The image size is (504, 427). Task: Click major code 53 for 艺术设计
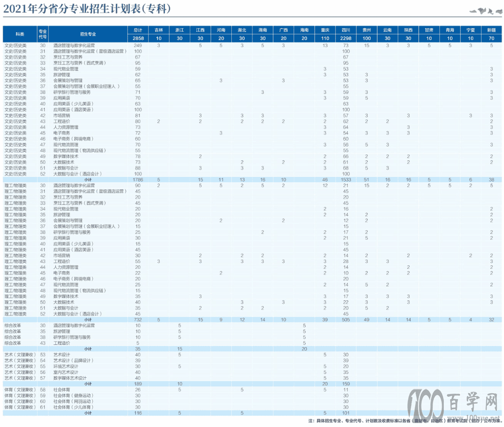point(43,355)
